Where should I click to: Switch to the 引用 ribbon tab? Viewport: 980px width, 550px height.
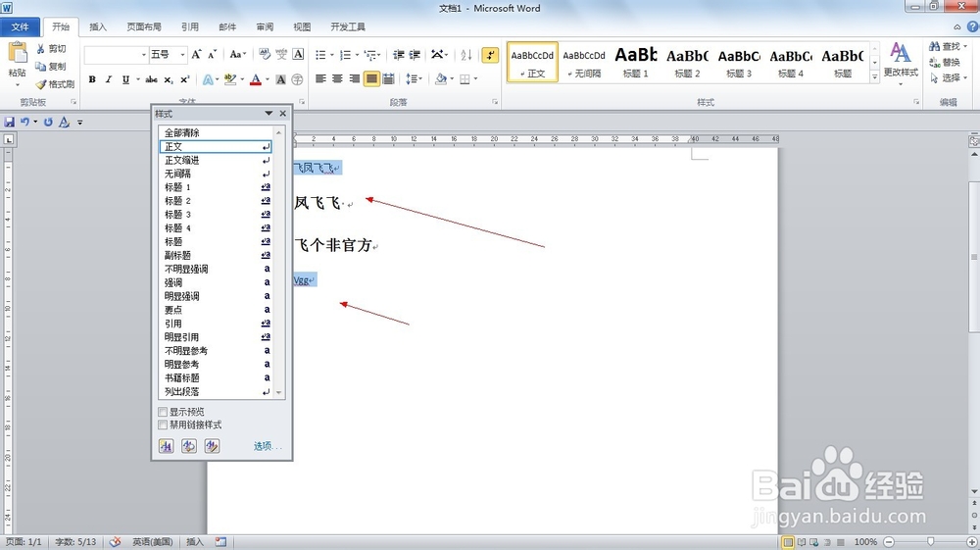(190, 26)
